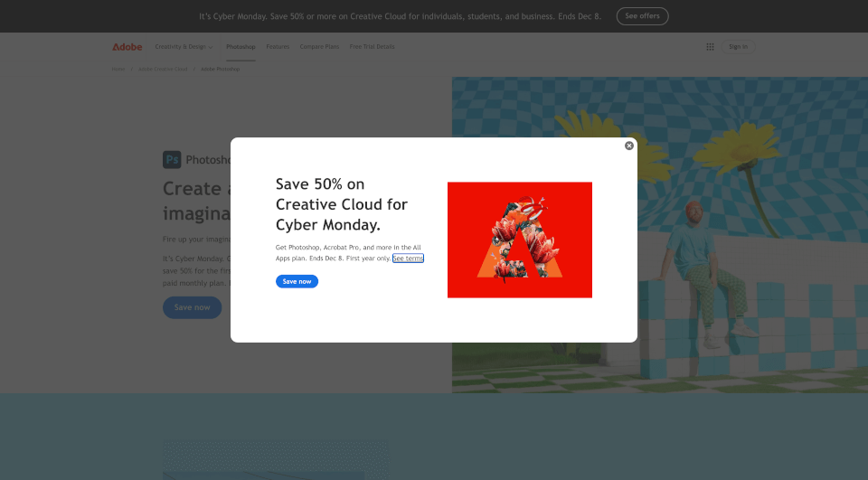Image resolution: width=868 pixels, height=480 pixels.
Task: Open the Features menu item
Action: click(278, 47)
